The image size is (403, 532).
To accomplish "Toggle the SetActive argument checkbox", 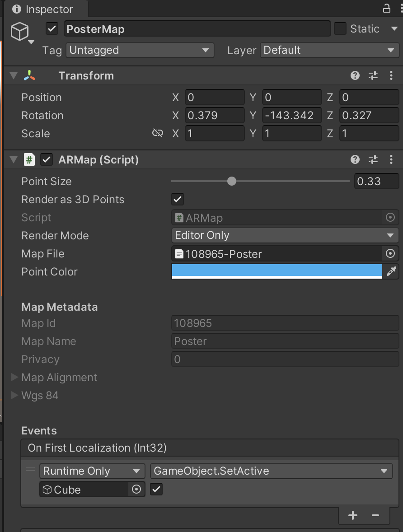I will (156, 489).
